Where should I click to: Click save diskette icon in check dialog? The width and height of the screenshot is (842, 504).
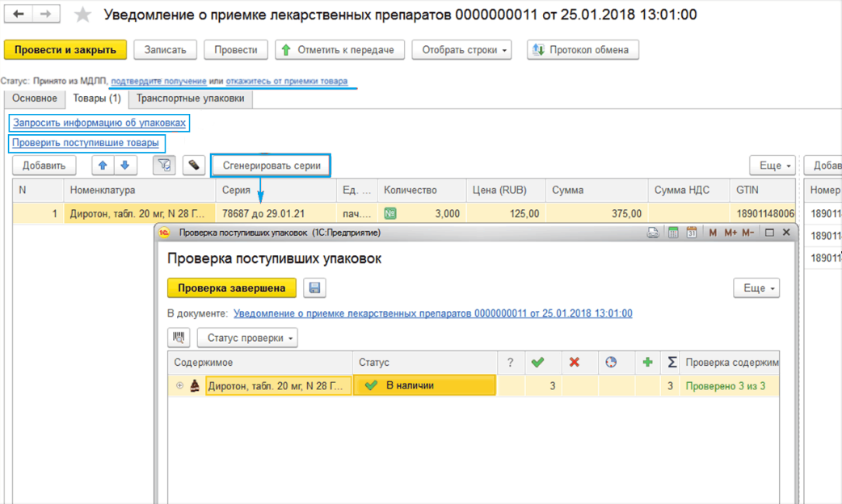pyautogui.click(x=314, y=288)
